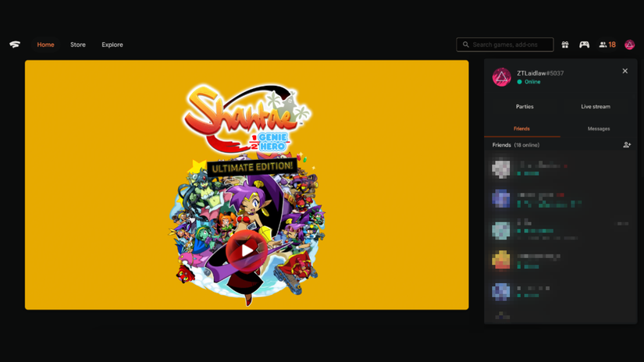Open the profile avatar in top bar

630,44
